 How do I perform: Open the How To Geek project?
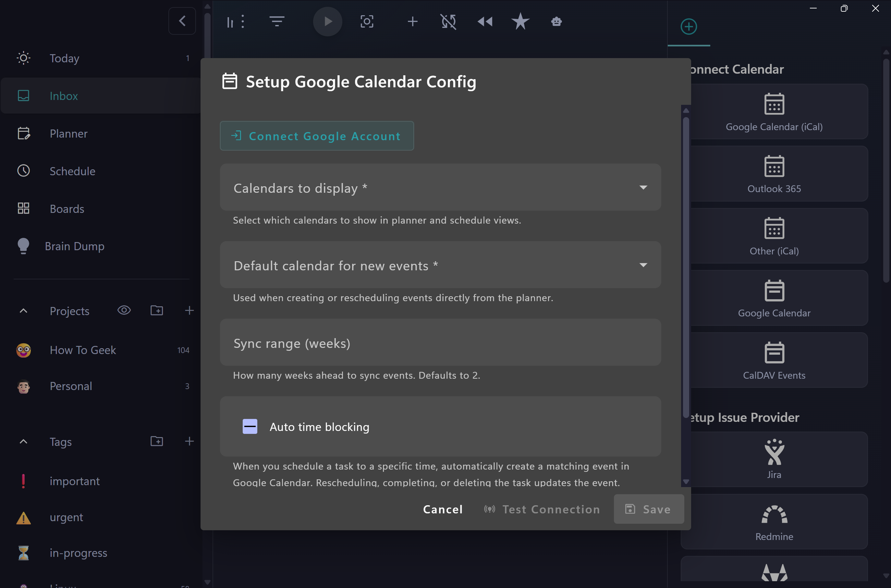(101, 350)
